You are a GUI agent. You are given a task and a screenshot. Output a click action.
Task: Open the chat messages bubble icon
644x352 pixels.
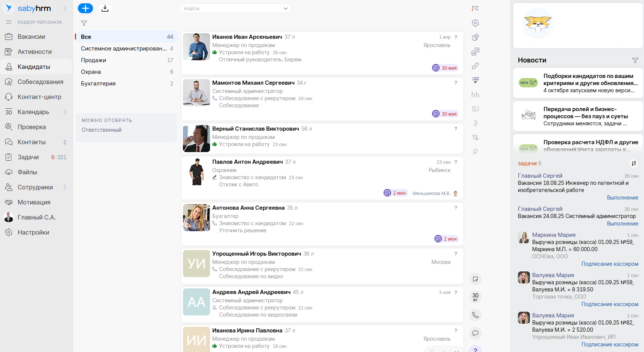[x=475, y=333]
